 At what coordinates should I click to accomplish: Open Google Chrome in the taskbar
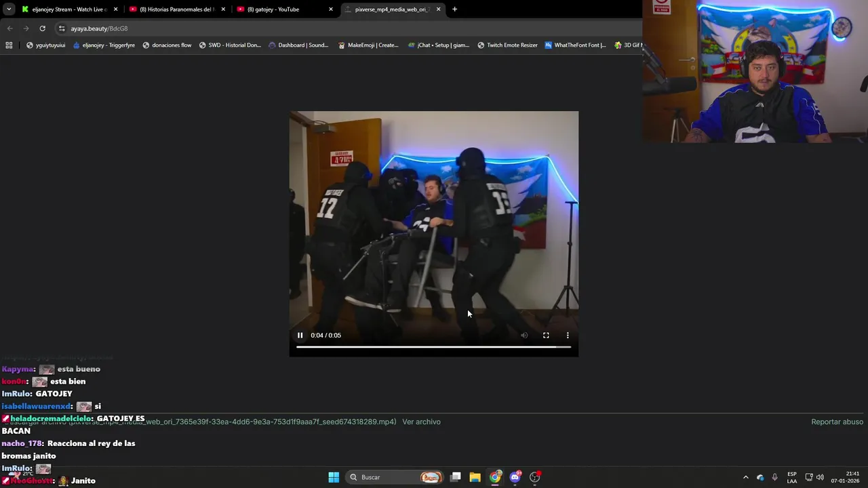click(x=495, y=477)
